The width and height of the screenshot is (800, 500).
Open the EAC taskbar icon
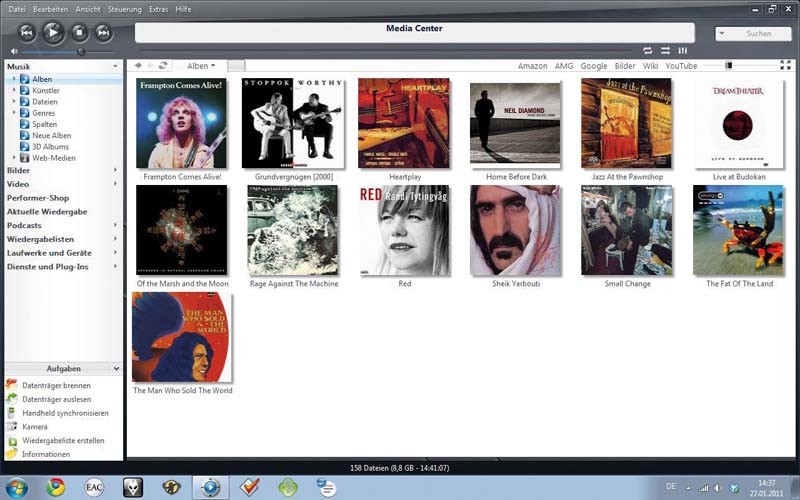(94, 488)
